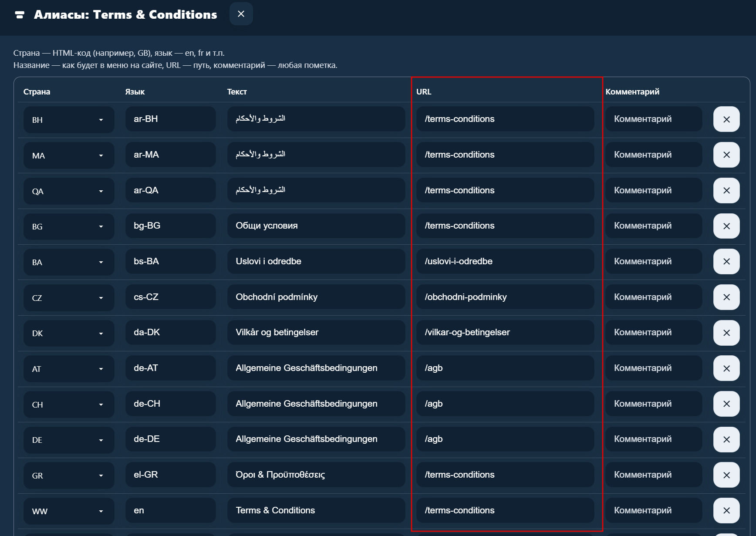Edit the URL field in WW en row
Screen dimensions: 756x536
[505, 510]
